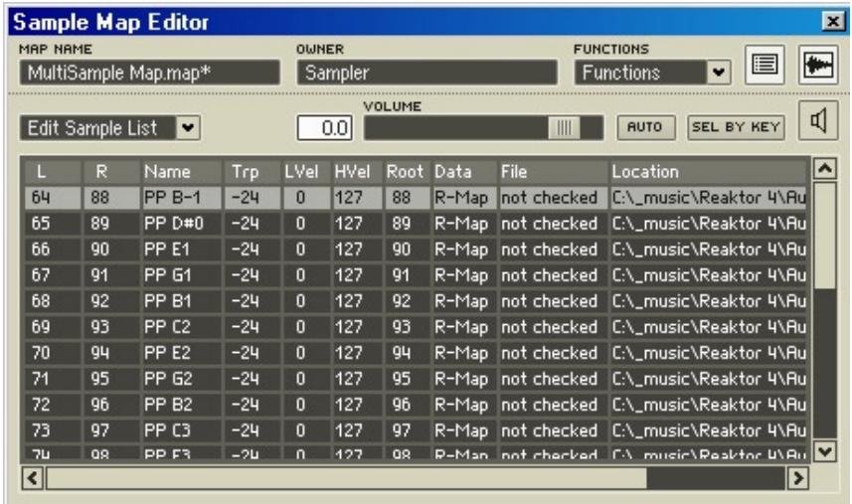Image resolution: width=852 pixels, height=504 pixels.
Task: Sort by the R column header
Action: 110,172
